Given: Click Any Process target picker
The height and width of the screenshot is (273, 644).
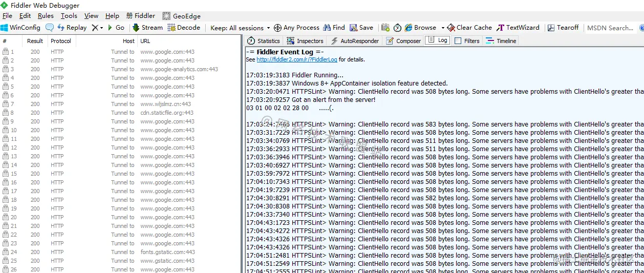Looking at the screenshot, I should [296, 28].
